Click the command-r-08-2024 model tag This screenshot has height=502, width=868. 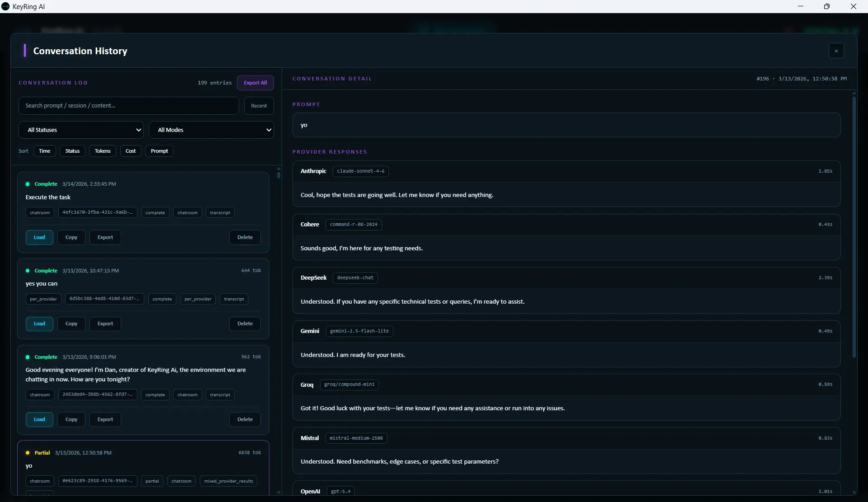click(x=354, y=225)
